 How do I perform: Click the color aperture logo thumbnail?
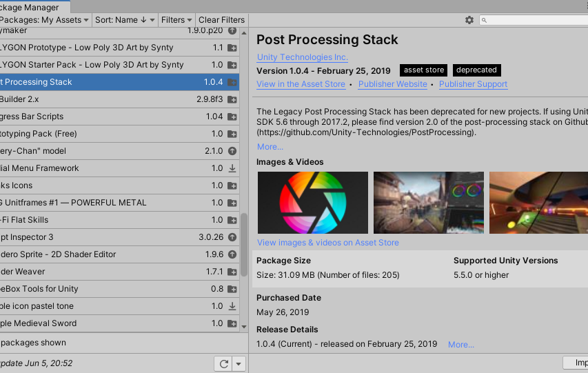pyautogui.click(x=313, y=203)
